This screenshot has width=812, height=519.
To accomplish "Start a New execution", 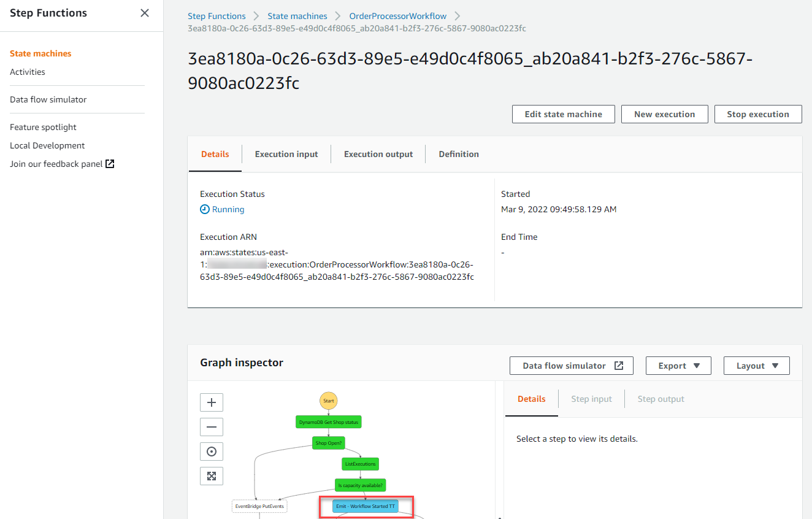I will click(x=665, y=114).
